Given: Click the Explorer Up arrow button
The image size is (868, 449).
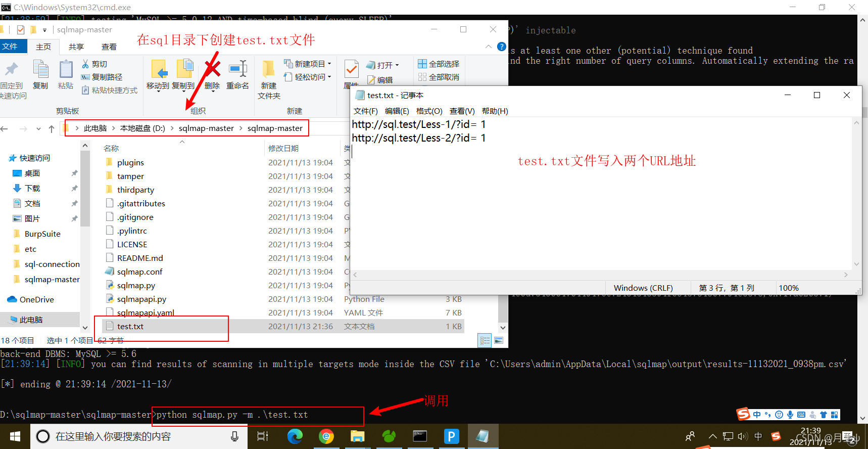Looking at the screenshot, I should pyautogui.click(x=52, y=129).
